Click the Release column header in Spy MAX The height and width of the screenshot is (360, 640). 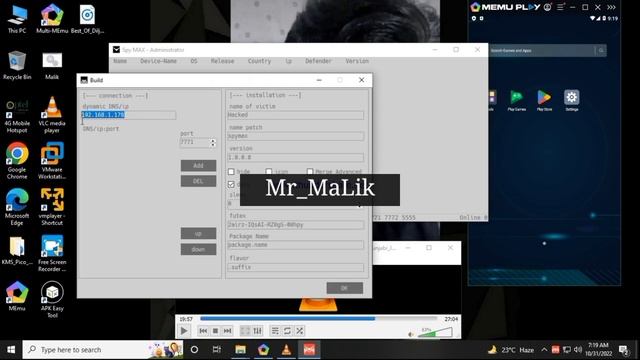[222, 61]
